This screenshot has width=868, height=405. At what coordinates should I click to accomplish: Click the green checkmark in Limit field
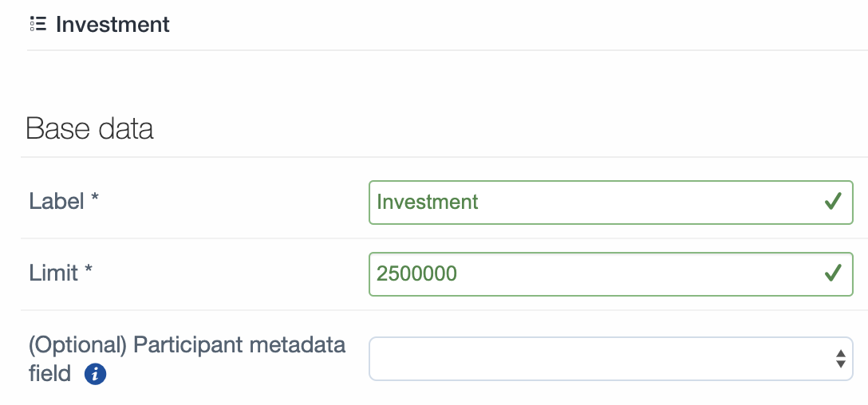click(x=833, y=273)
